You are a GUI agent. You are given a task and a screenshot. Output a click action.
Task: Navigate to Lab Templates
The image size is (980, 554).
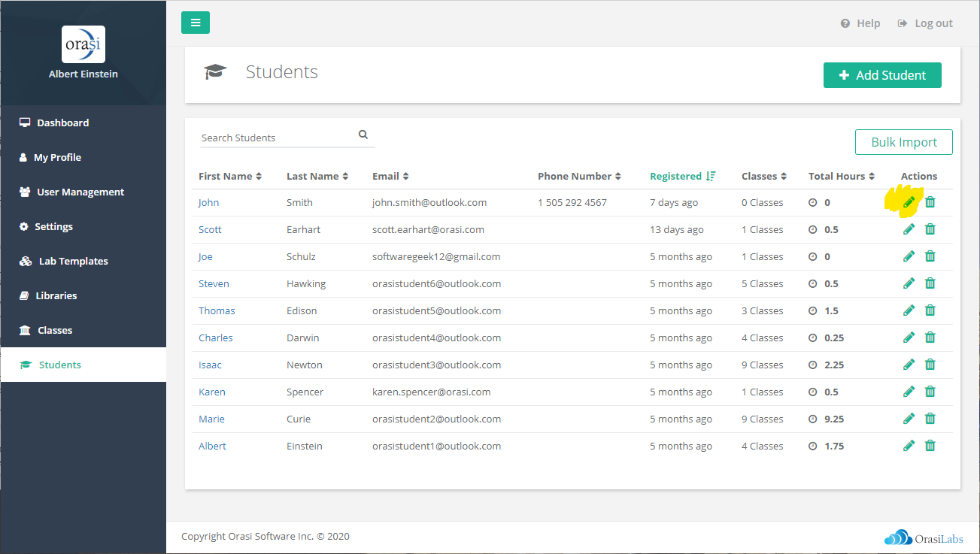point(83,261)
